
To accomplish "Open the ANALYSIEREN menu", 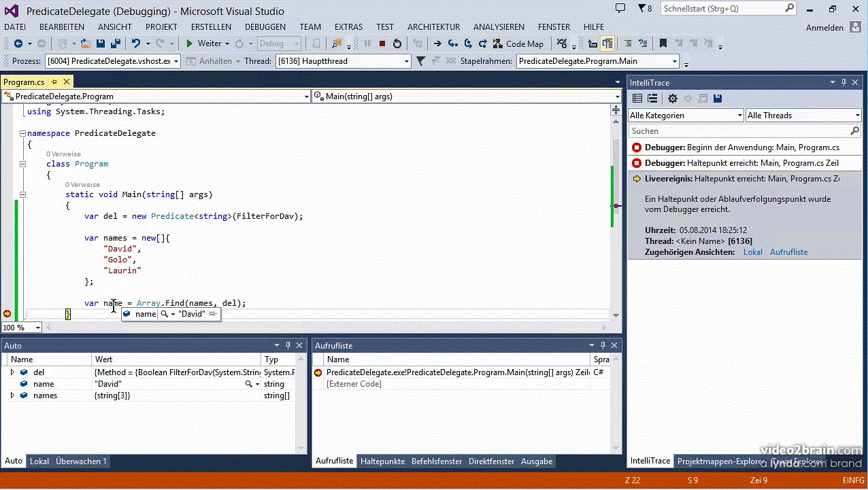I will 499,27.
